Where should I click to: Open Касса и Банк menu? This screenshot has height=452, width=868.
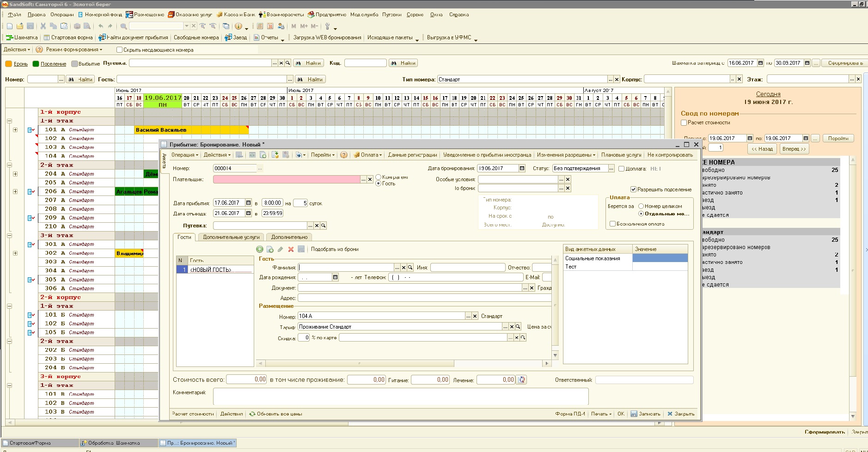click(x=236, y=15)
